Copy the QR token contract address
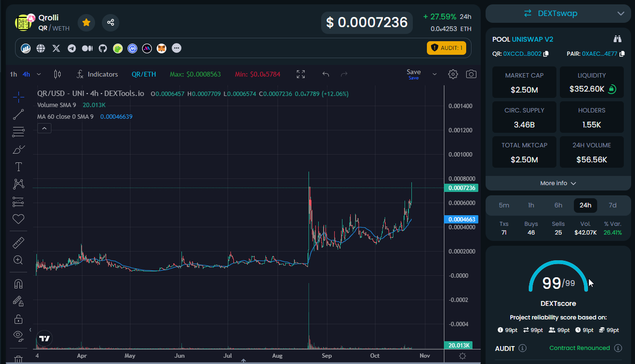Viewport: 635px width, 364px height. [x=546, y=54]
